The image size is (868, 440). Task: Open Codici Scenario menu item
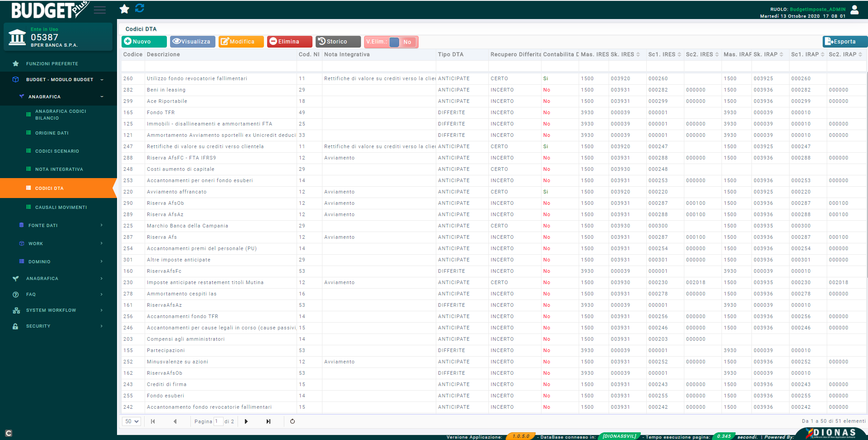tap(59, 151)
